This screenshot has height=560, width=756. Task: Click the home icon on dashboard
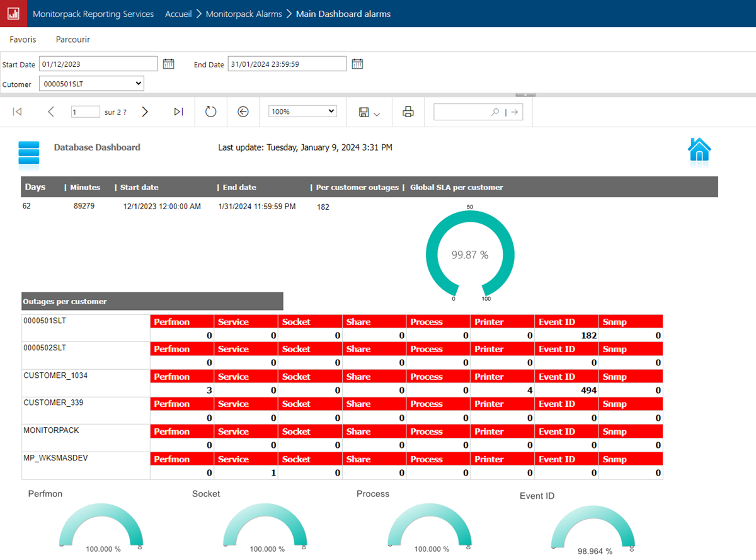pyautogui.click(x=699, y=151)
